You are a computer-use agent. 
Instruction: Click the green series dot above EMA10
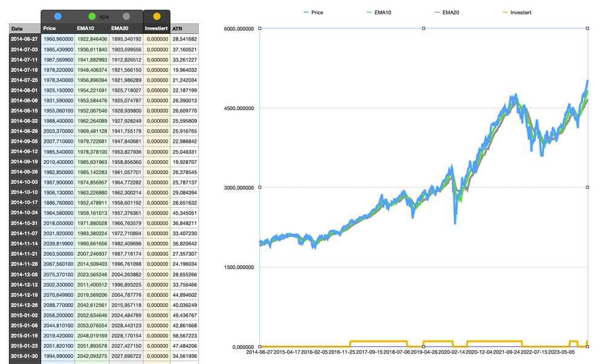click(x=92, y=16)
